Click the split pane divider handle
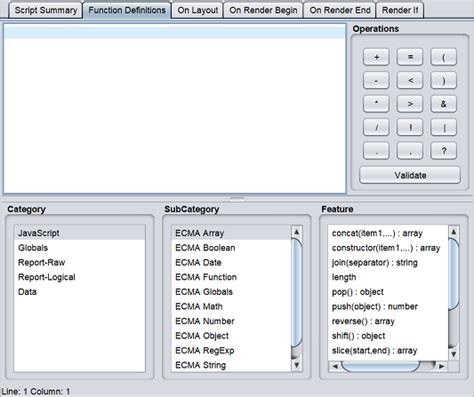 pos(237,198)
